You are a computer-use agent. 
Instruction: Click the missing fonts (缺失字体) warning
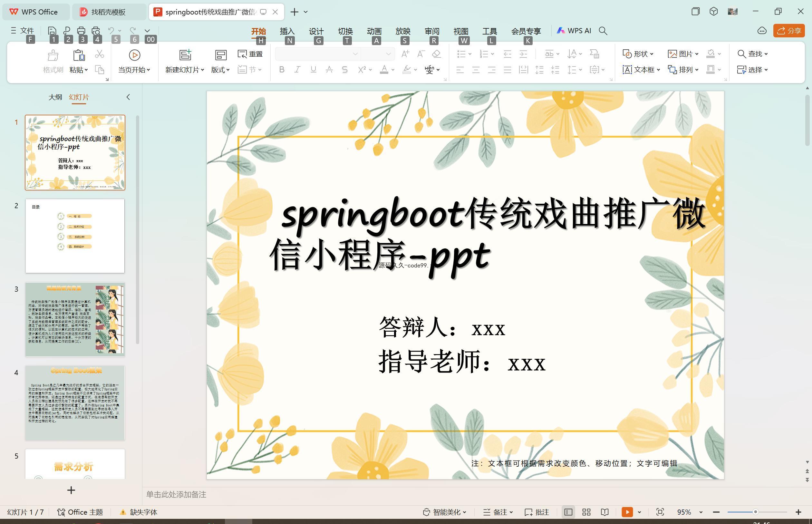click(x=139, y=512)
